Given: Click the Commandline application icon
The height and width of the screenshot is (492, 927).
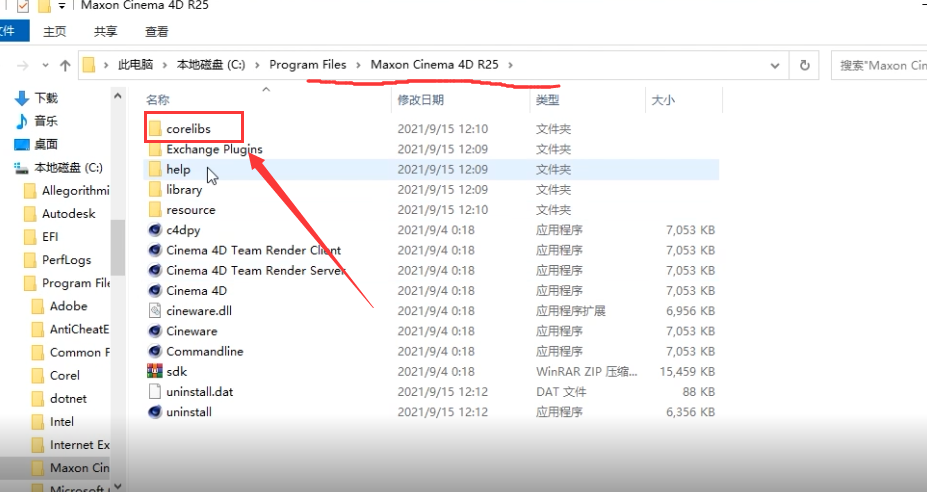Looking at the screenshot, I should coord(155,351).
